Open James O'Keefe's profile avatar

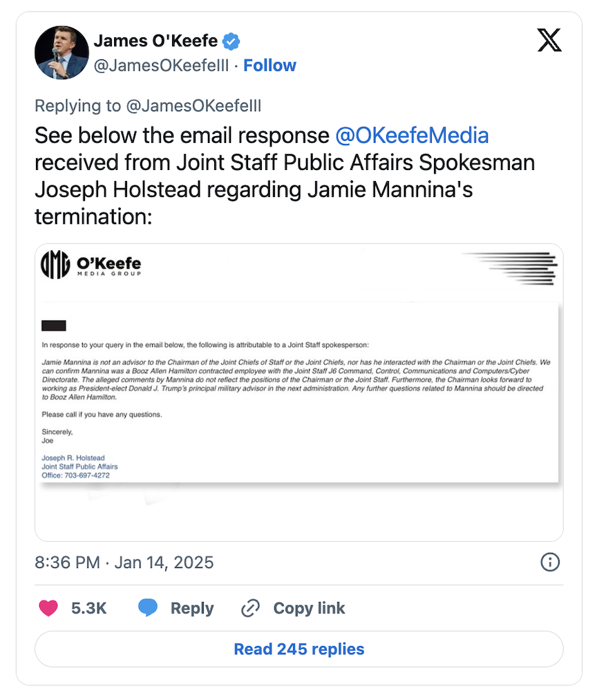pos(62,53)
